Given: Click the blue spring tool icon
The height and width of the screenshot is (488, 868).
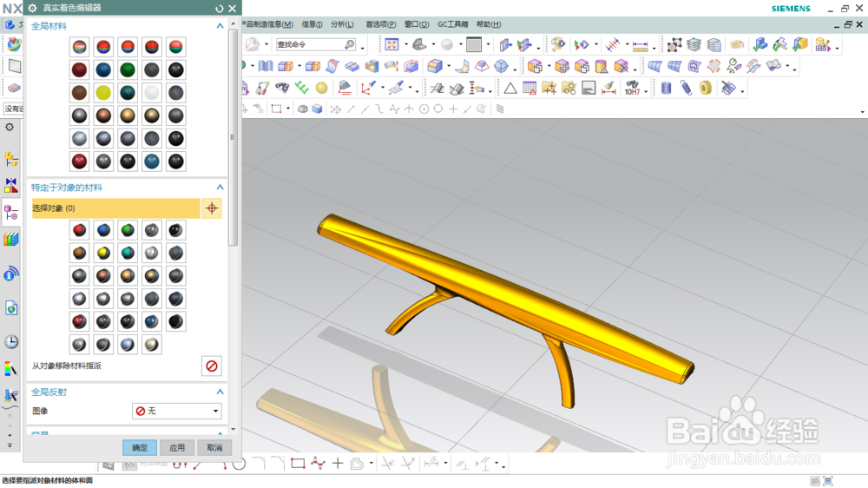Looking at the screenshot, I should click(x=686, y=88).
